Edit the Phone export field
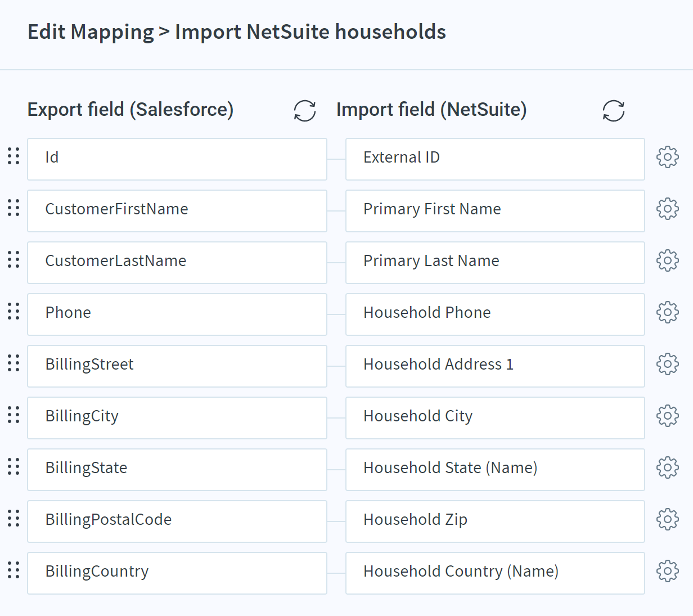This screenshot has width=693, height=616. click(x=177, y=314)
